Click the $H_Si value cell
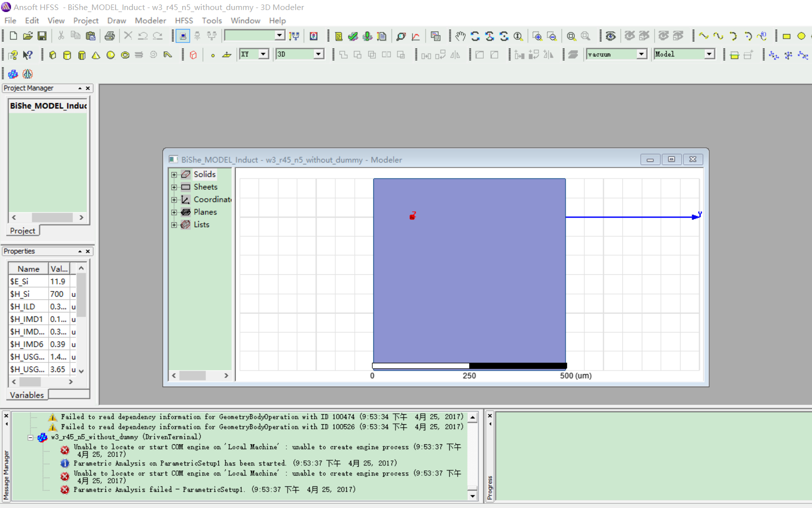Screen dimensions: 812x508 58,294
